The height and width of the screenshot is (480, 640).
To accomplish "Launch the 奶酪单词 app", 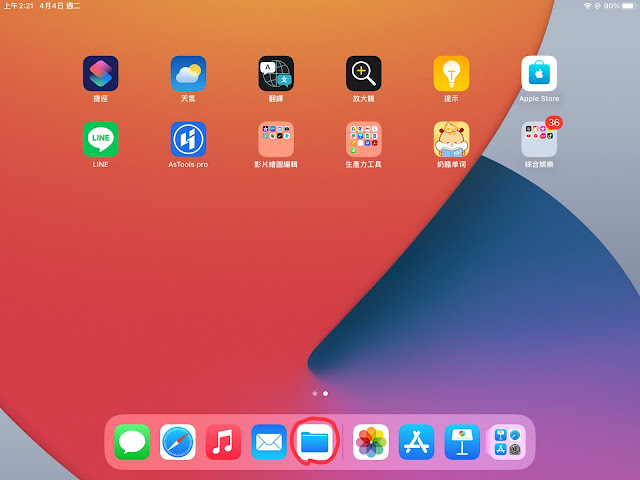I will click(x=451, y=139).
